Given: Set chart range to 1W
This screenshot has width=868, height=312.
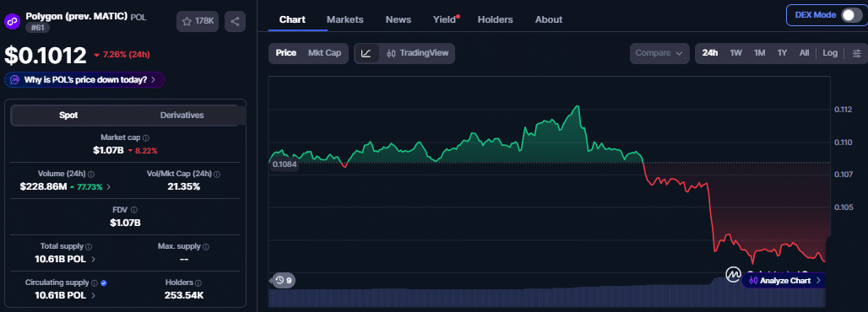Looking at the screenshot, I should click(735, 53).
